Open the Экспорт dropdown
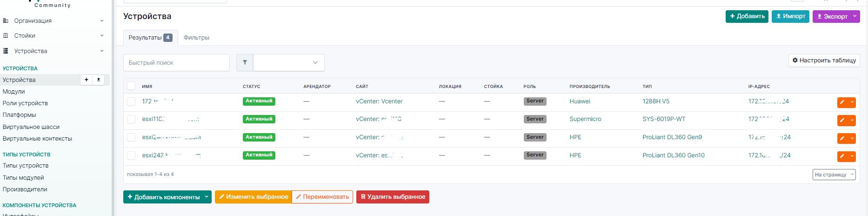 click(836, 16)
